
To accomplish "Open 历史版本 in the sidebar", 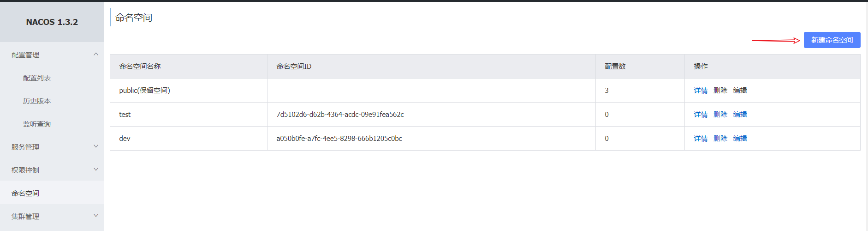I will tap(37, 101).
